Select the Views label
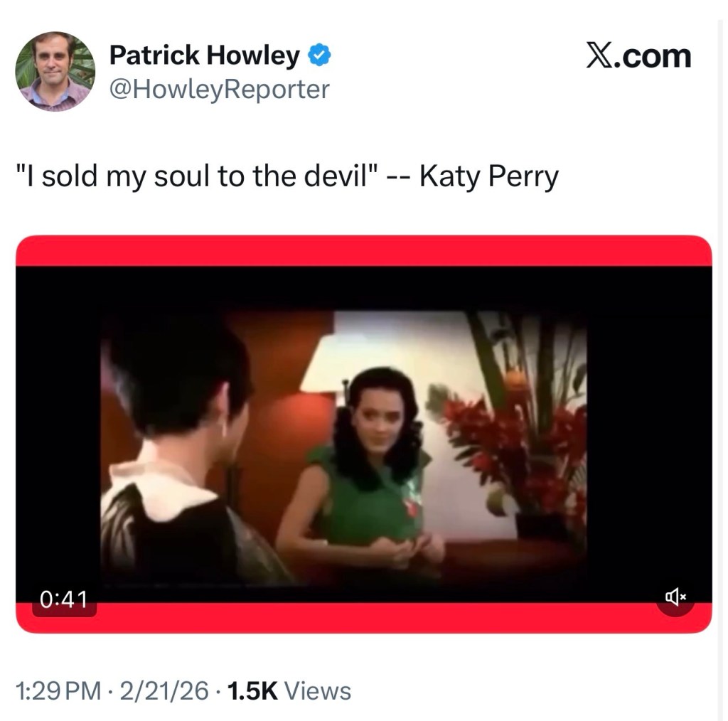The width and height of the screenshot is (728, 721). [x=318, y=689]
